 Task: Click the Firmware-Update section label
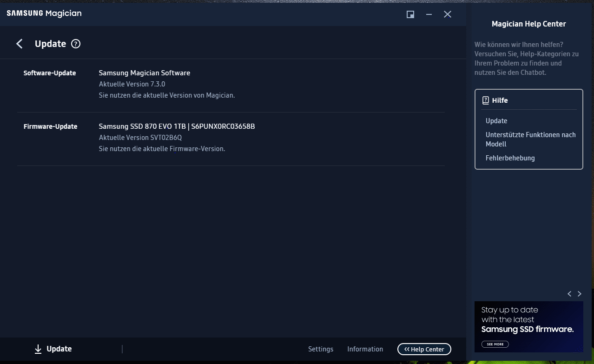tap(50, 126)
